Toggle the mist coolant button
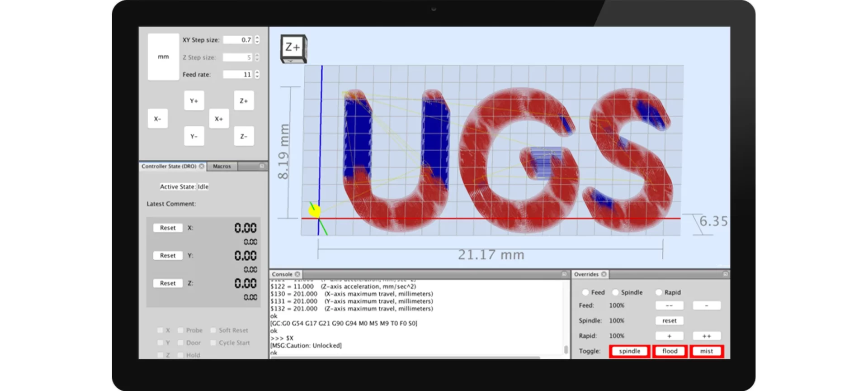This screenshot has height=391, width=868. pyautogui.click(x=707, y=351)
